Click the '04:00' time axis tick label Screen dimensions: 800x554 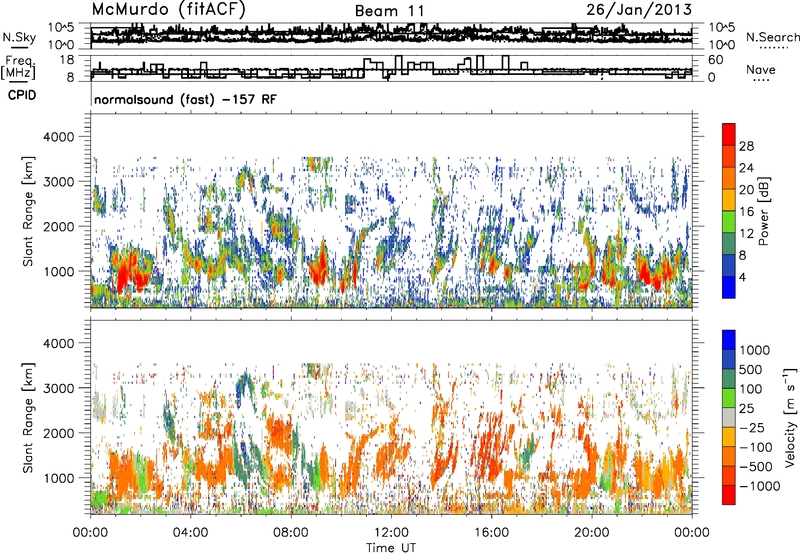pos(190,533)
